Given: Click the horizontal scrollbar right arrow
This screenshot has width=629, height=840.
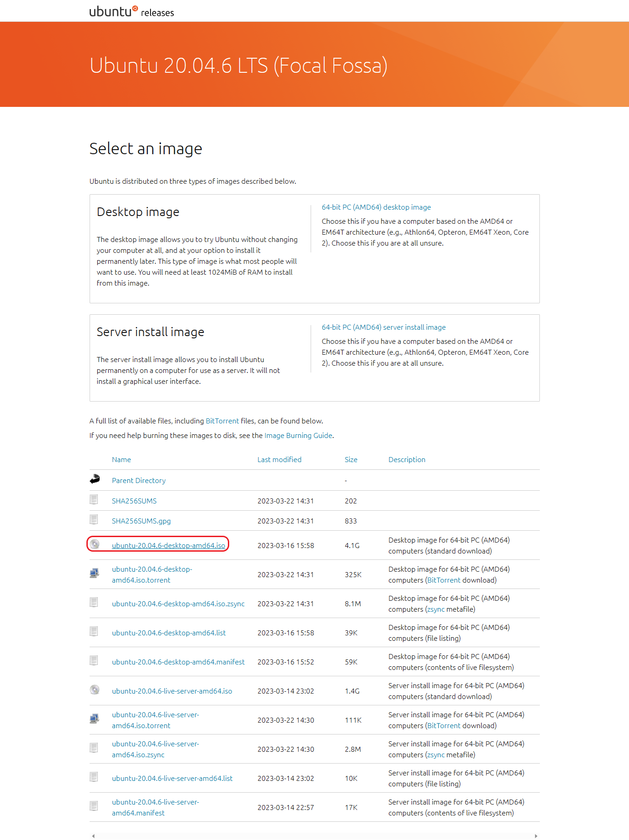Looking at the screenshot, I should click(536, 836).
